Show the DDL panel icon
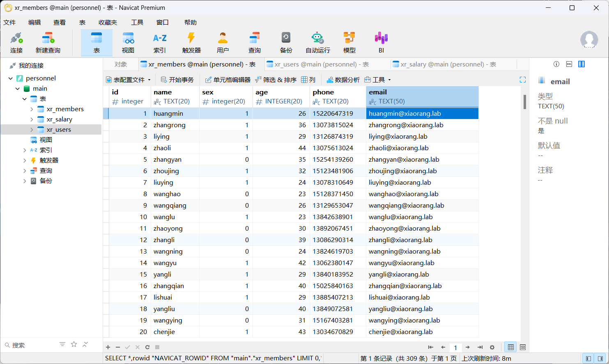The height and width of the screenshot is (364, 609). click(x=569, y=64)
